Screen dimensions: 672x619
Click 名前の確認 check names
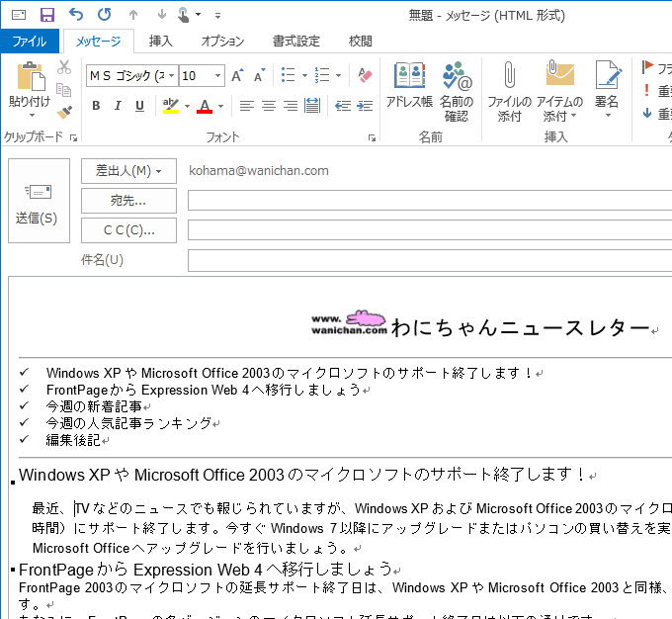click(x=457, y=92)
